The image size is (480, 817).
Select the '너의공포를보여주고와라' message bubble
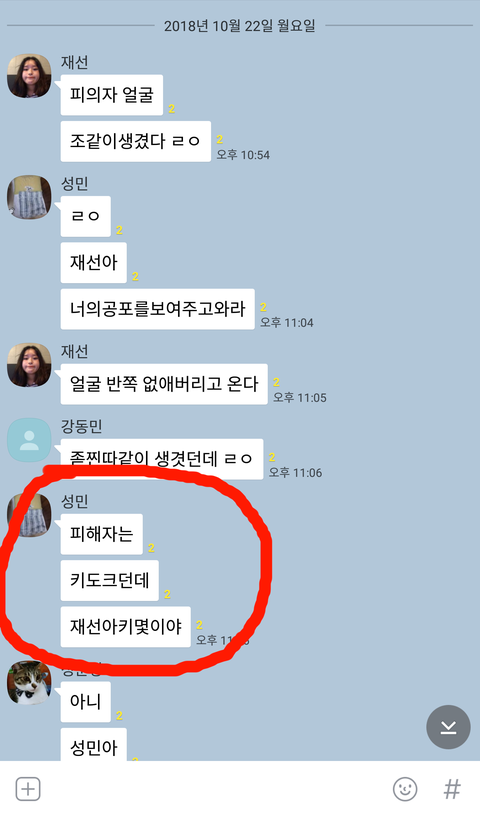157,309
